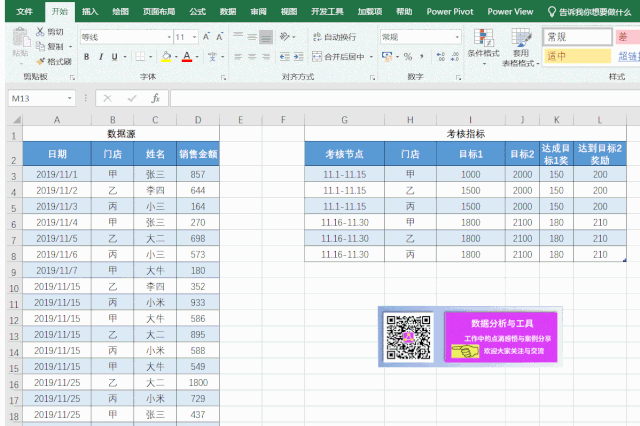Image resolution: width=640 pixels, height=426 pixels.
Task: Click the 考核节点 header cell
Action: point(344,154)
